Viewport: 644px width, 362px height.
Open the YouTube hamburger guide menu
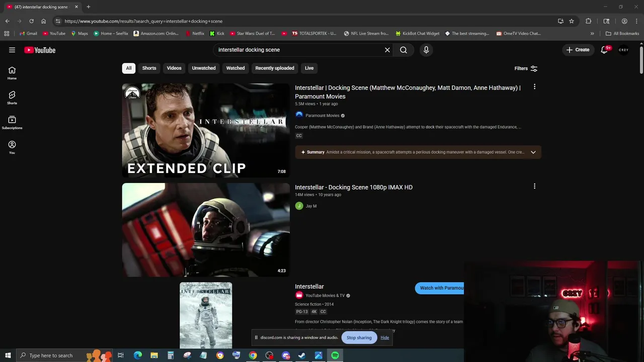(12, 50)
